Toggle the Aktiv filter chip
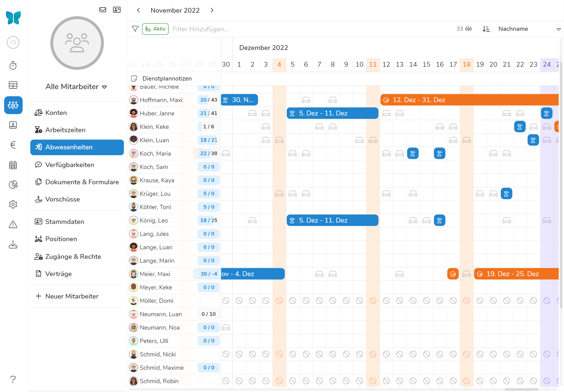The image size is (564, 392). [155, 29]
